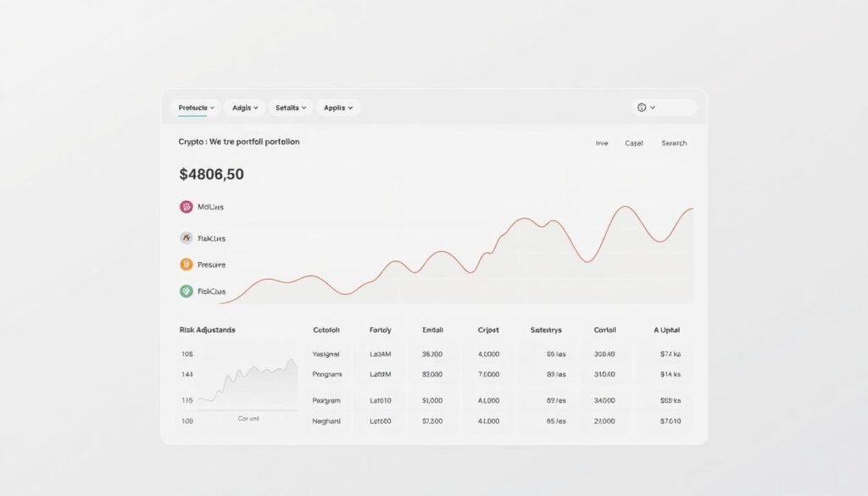Select the Adgis menu item
The image size is (868, 496).
244,107
